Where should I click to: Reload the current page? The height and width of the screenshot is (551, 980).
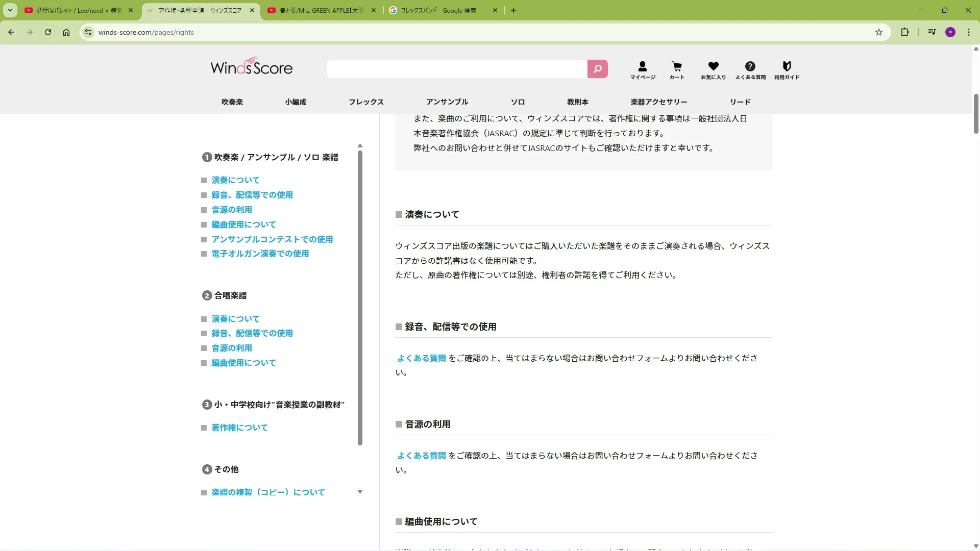click(x=48, y=32)
